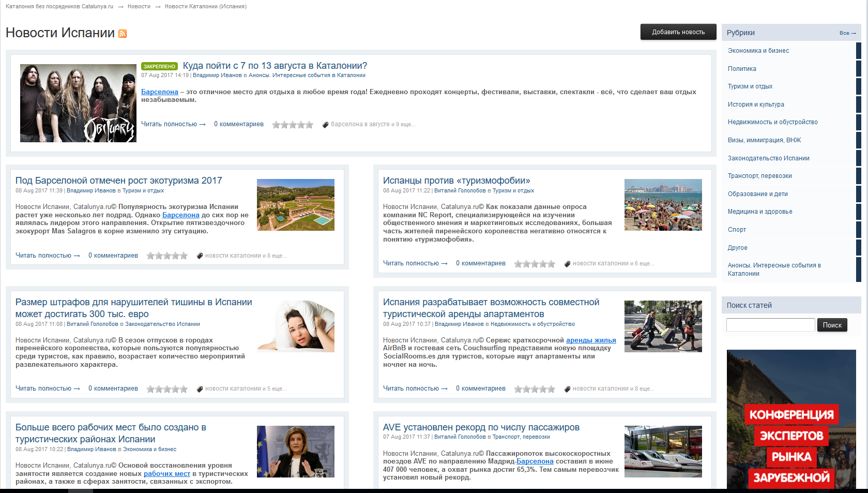Open headline 'Испанцы против «туризмофобии»'
Viewport: 868px width, 493px height.
click(456, 181)
